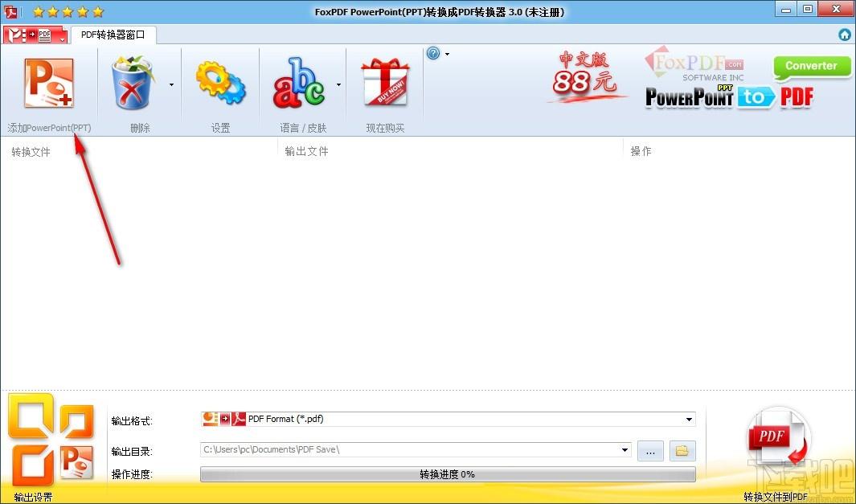Click the 语言 / 皮肤 label

(303, 129)
